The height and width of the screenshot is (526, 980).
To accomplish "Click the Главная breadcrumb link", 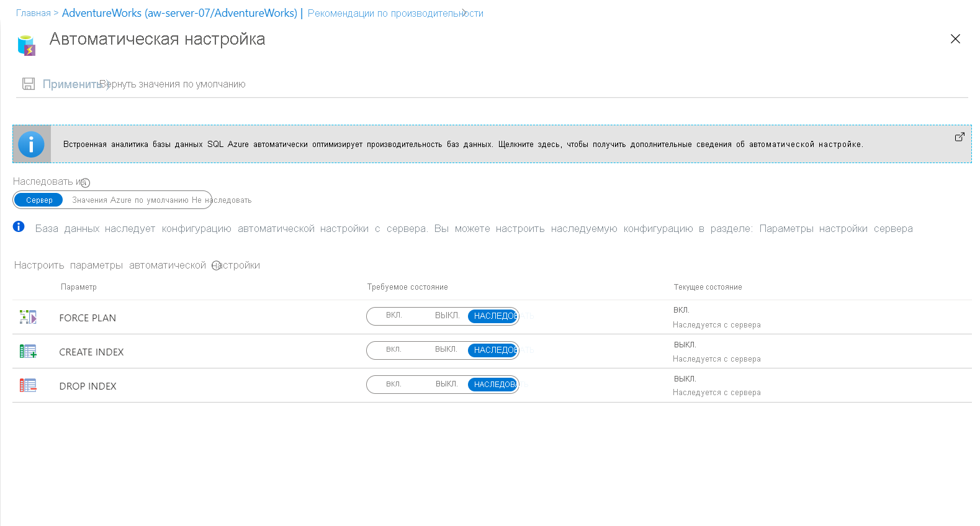I will 34,13.
